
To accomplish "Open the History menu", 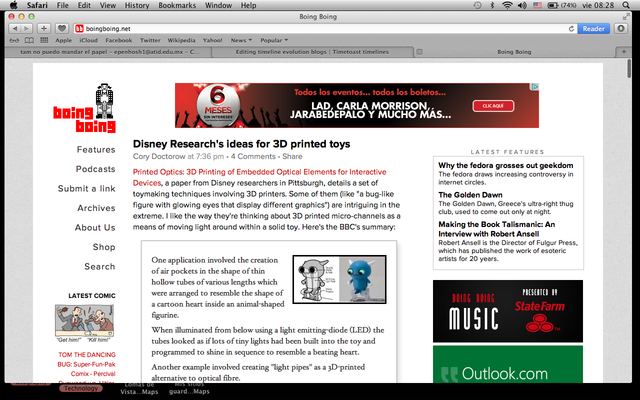I will click(137, 5).
